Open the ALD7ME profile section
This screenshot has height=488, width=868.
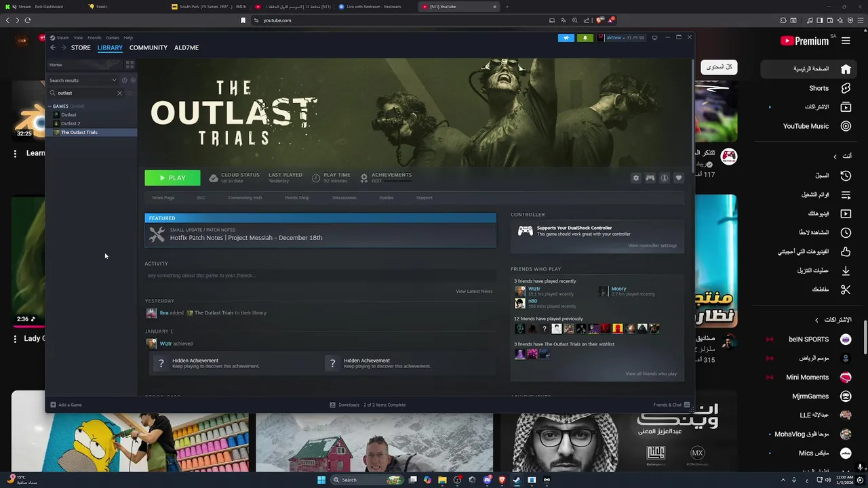[x=186, y=47]
